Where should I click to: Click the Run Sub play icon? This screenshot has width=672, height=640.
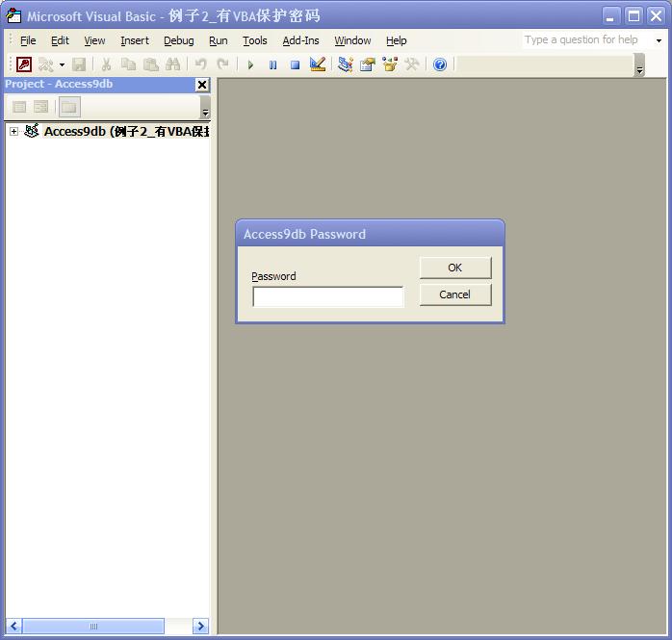(x=250, y=65)
